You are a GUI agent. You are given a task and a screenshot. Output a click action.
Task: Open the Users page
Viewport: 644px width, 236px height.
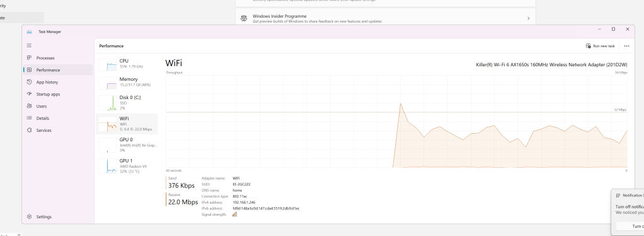click(x=58, y=106)
